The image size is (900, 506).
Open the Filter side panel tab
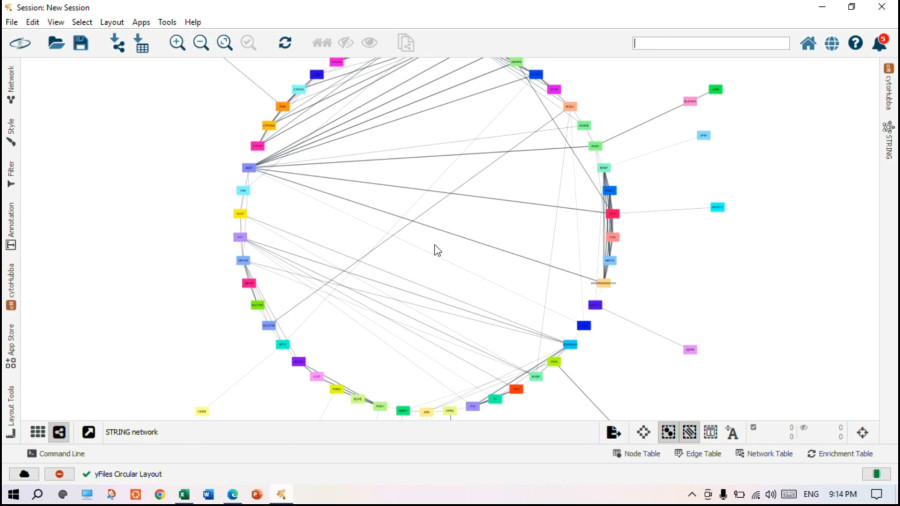10,174
